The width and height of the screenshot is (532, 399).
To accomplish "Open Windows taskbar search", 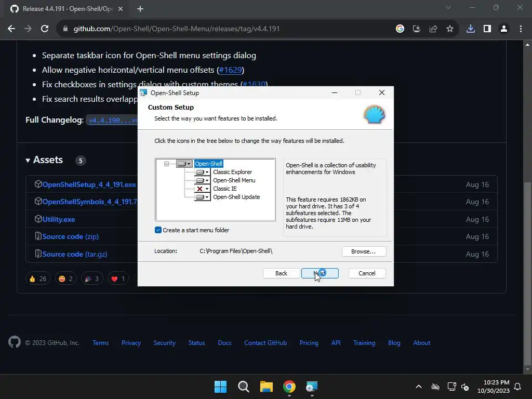I will [244, 387].
